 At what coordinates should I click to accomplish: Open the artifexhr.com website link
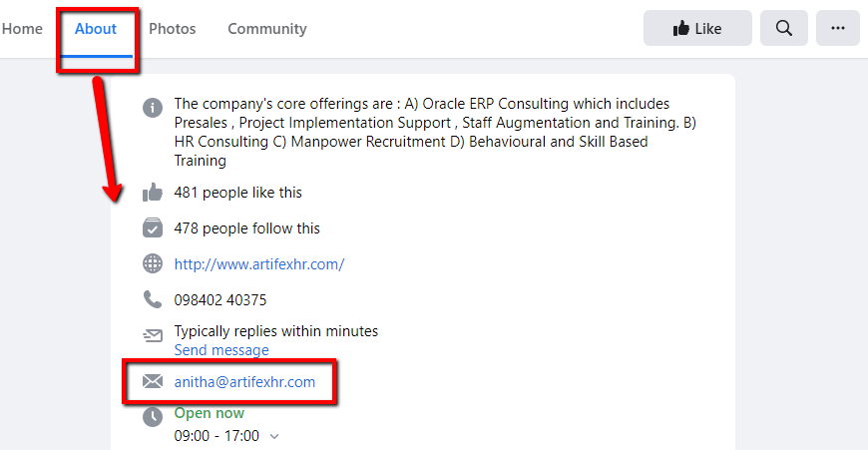click(x=258, y=264)
